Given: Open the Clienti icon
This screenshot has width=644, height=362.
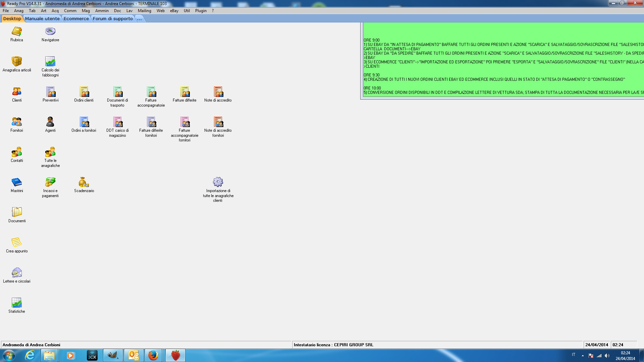Looking at the screenshot, I should [17, 92].
